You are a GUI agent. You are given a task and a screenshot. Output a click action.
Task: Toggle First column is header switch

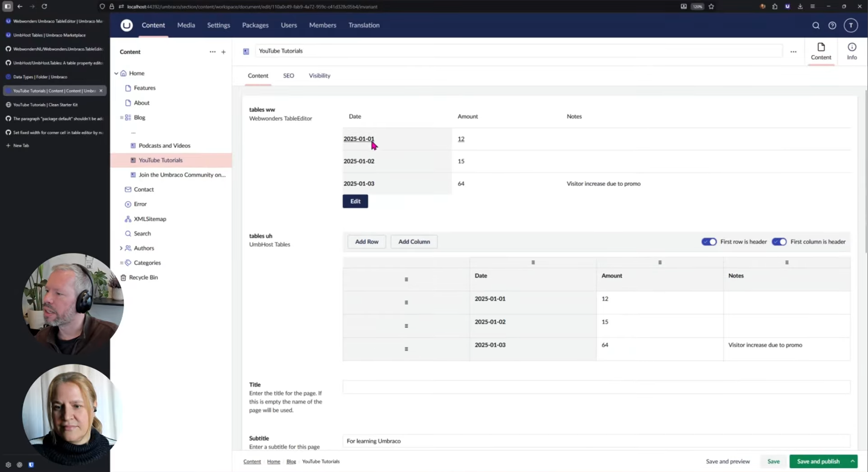coord(779,242)
